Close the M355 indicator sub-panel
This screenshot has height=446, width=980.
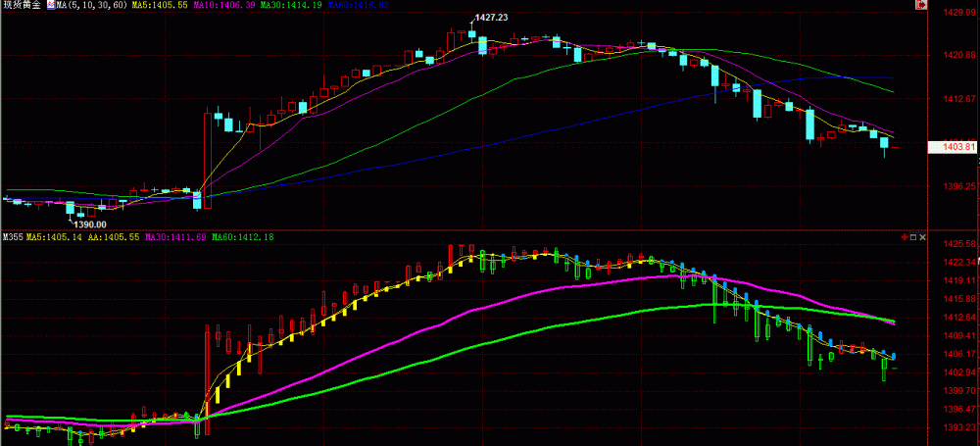[922, 237]
